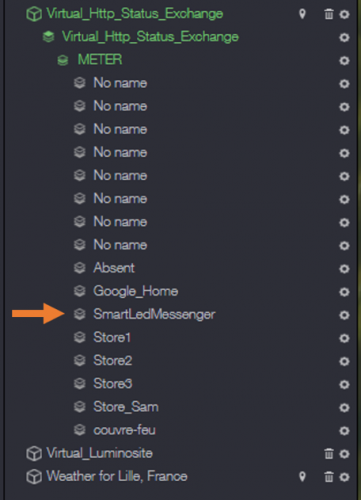361x500 pixels.
Task: Collapse the top Virtual_Http_Status_Exchange cube node
Action: coord(34,14)
